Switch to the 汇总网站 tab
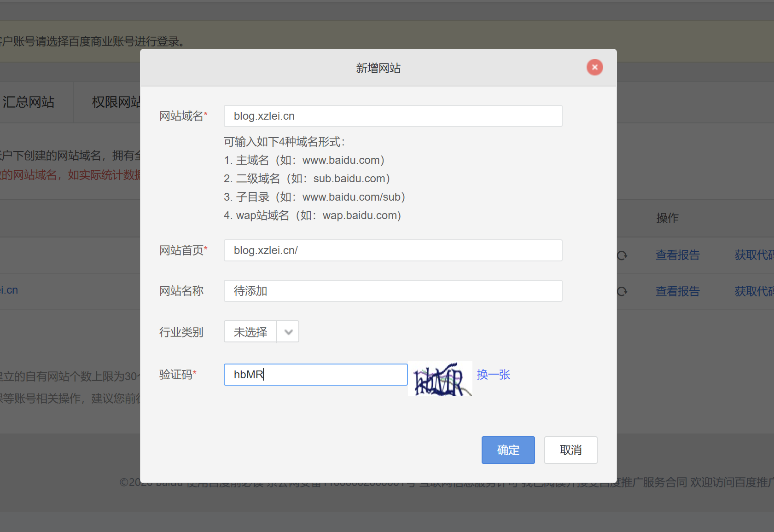Screen dimensions: 774x532 pos(29,102)
